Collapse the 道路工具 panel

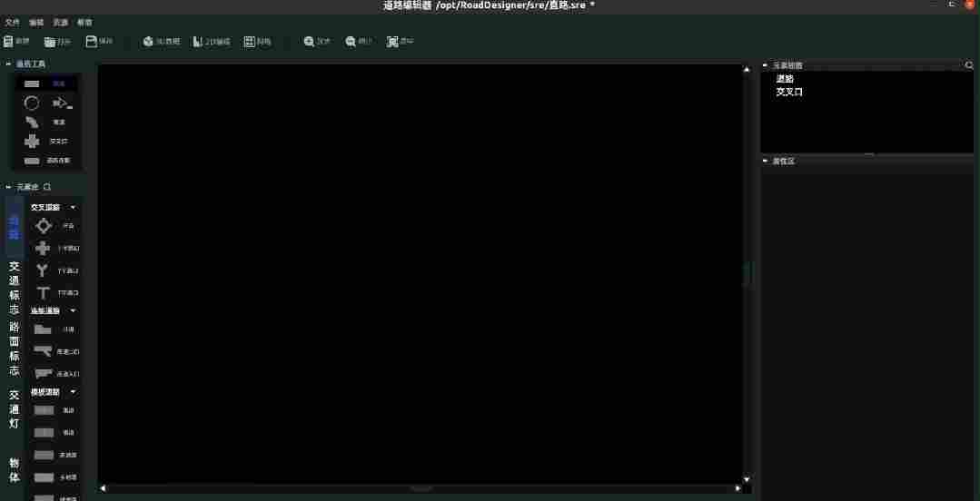[8, 64]
